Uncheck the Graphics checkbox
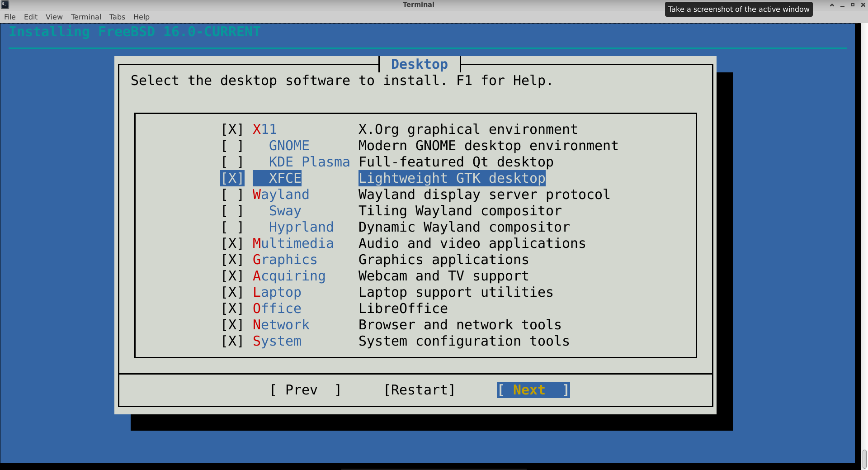The height and width of the screenshot is (470, 868). tap(232, 260)
